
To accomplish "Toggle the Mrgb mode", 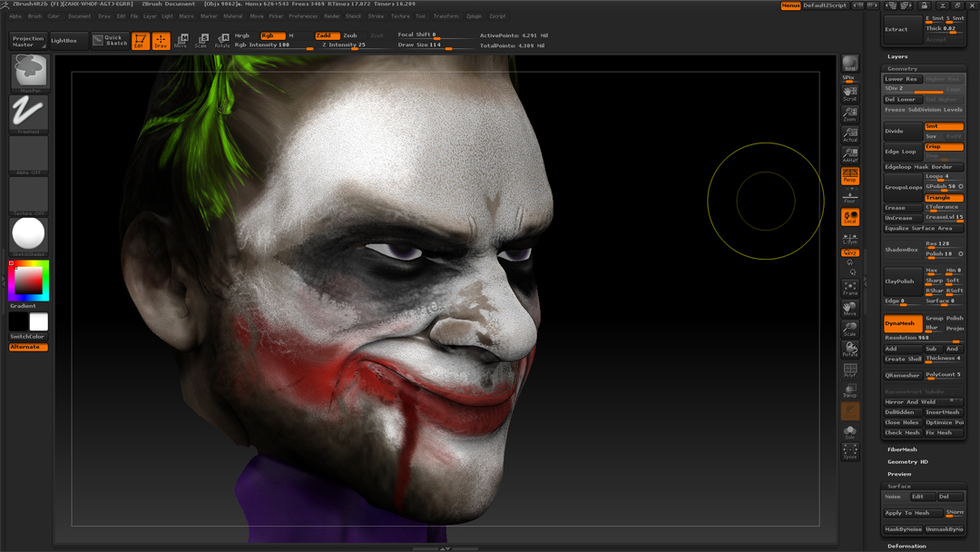I will pyautogui.click(x=242, y=35).
